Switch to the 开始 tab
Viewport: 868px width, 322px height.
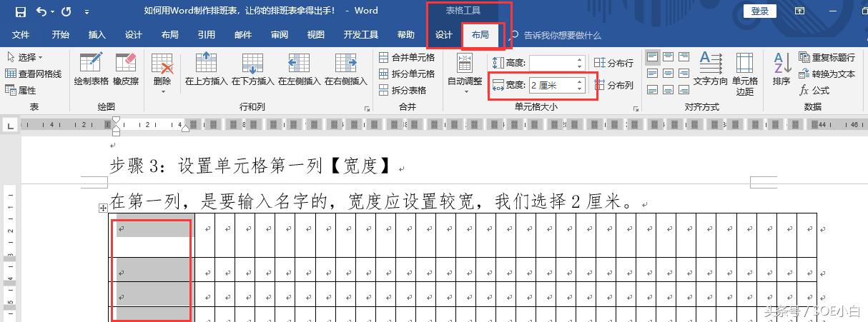click(x=61, y=35)
